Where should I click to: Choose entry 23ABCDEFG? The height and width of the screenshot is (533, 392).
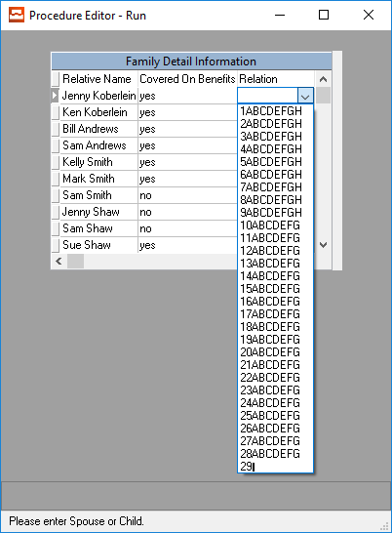point(275,390)
